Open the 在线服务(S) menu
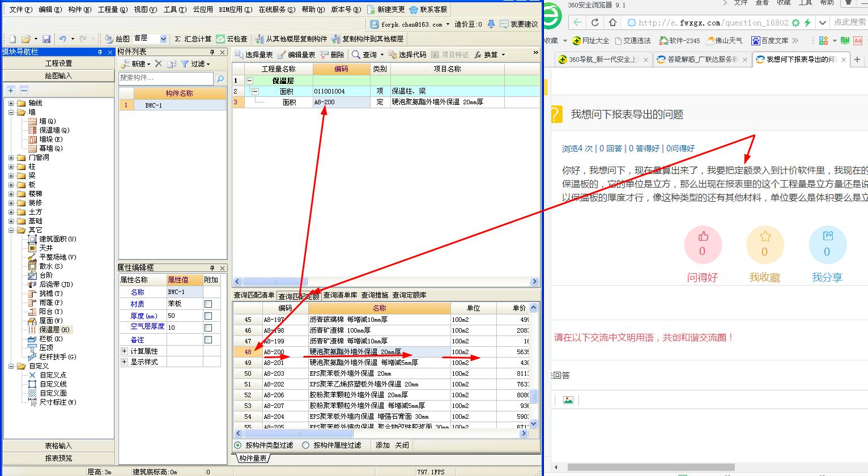The width and height of the screenshot is (868, 476). (276, 10)
